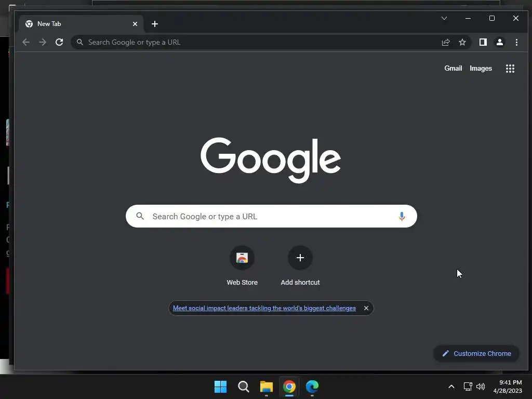Open the tab search chevron
The width and height of the screenshot is (532, 399).
point(444,18)
